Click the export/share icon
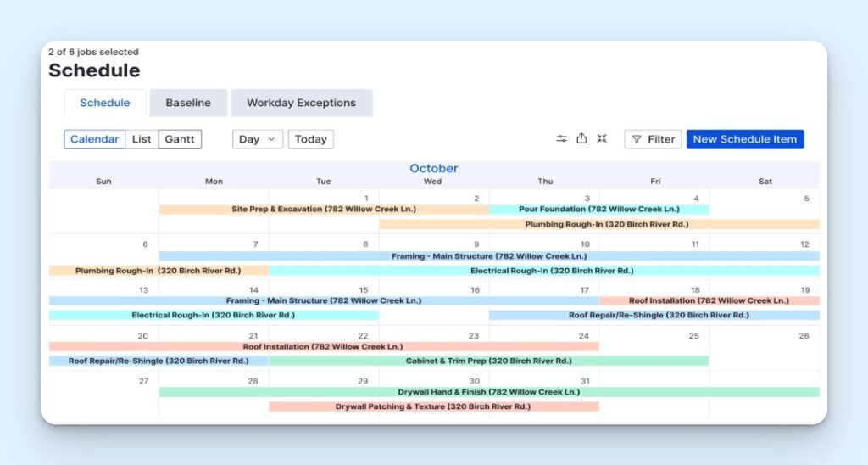 coord(581,138)
